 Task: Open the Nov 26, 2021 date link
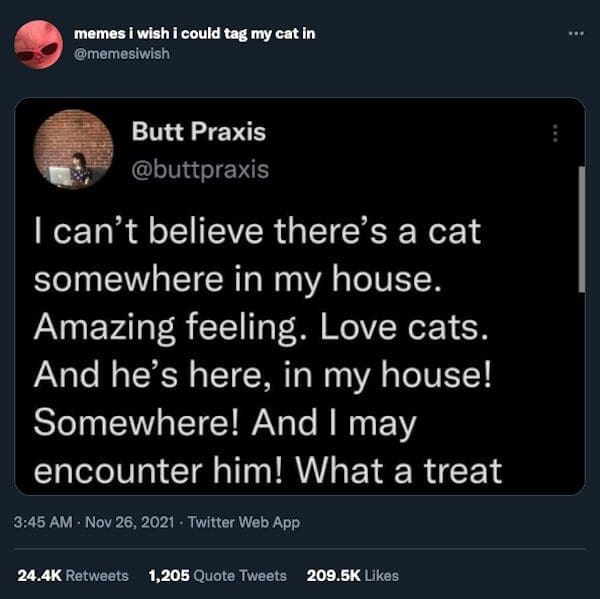130,522
